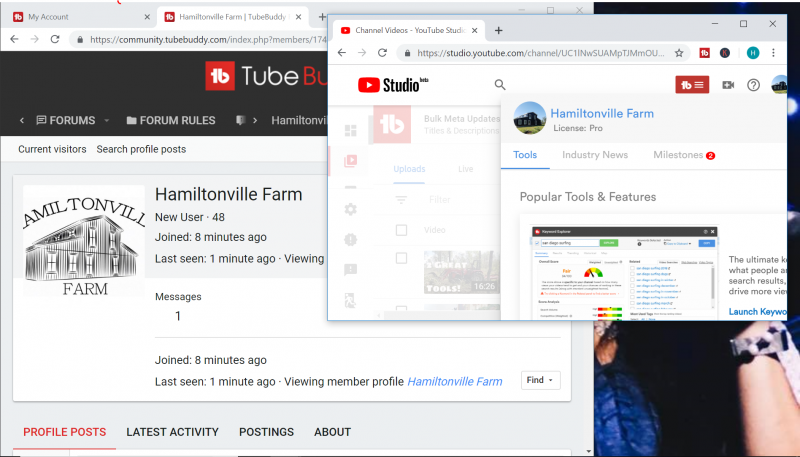Select the LATEST ACTIVITY tab
800x457 pixels.
[x=172, y=432]
